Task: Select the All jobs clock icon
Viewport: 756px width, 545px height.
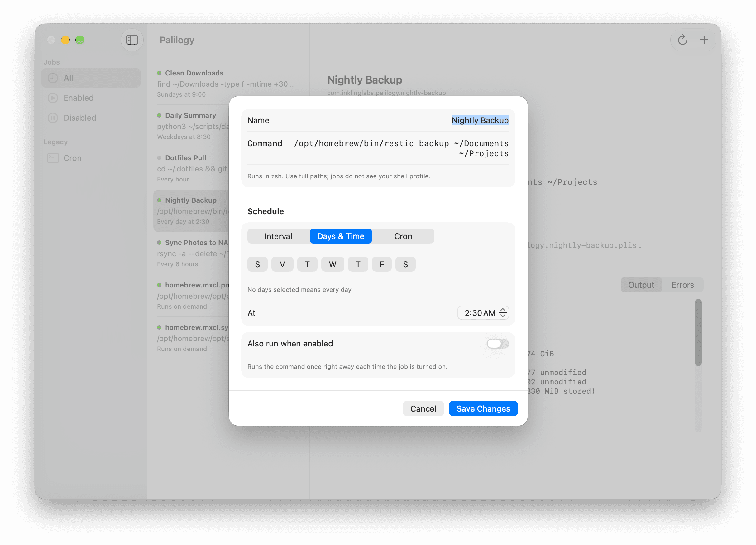Action: [x=53, y=78]
